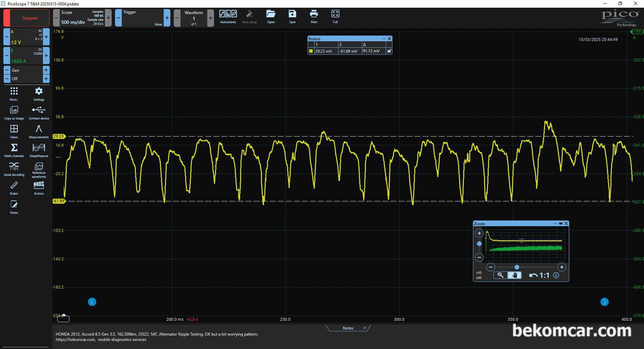Click the Save disk icon
644x349 pixels.
292,17
